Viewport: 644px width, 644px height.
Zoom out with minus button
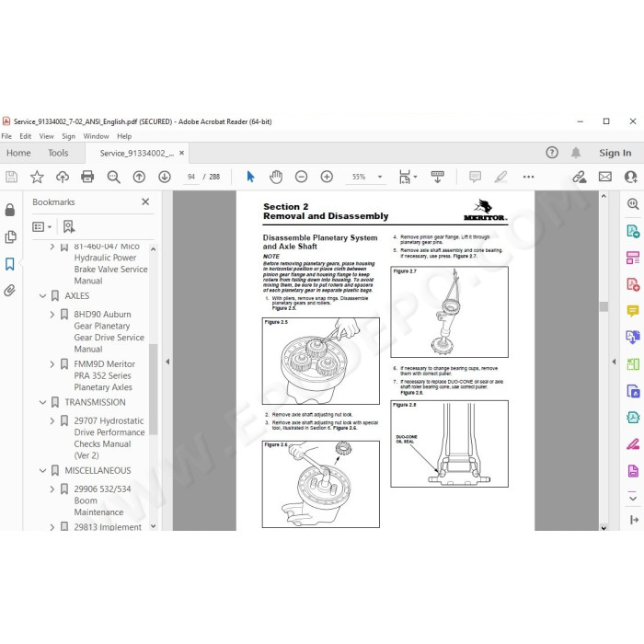pyautogui.click(x=301, y=177)
